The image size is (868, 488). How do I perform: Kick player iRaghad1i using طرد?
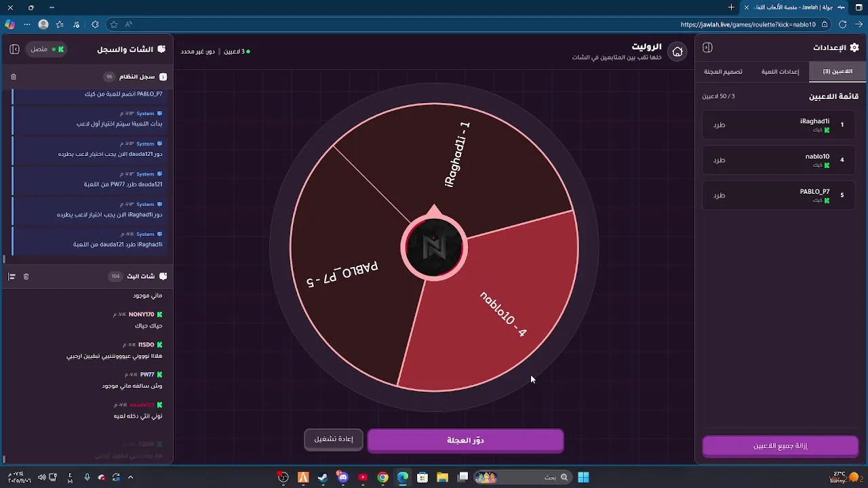[719, 125]
